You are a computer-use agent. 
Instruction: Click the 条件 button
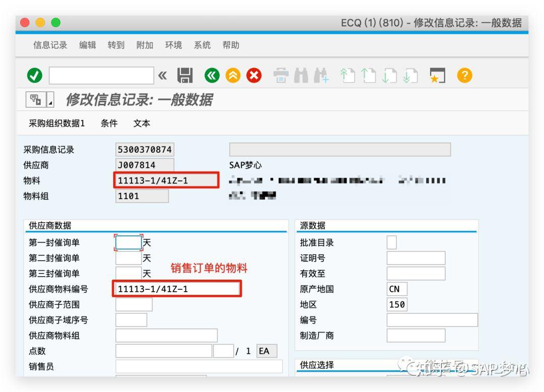click(109, 123)
